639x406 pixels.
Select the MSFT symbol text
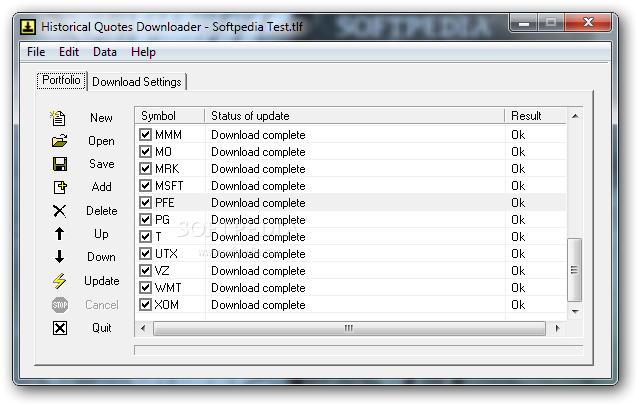169,186
